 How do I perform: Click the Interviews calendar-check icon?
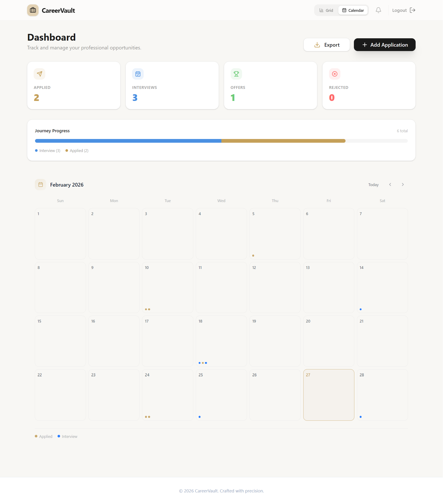pos(138,74)
